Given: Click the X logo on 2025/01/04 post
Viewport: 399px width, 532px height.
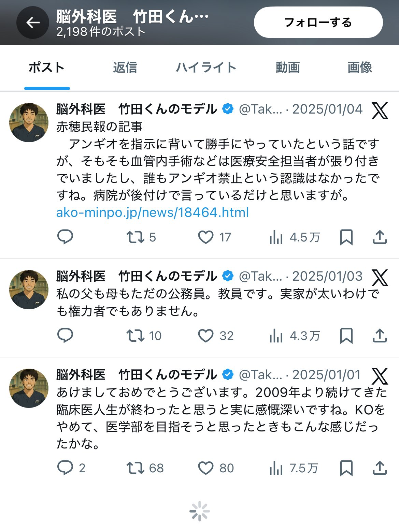Looking at the screenshot, I should [380, 110].
